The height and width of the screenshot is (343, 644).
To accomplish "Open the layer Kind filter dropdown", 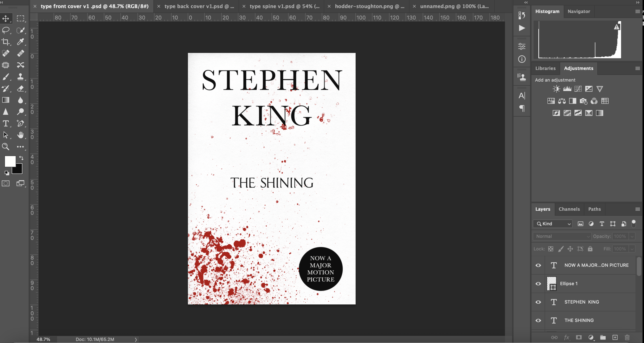I will 553,224.
